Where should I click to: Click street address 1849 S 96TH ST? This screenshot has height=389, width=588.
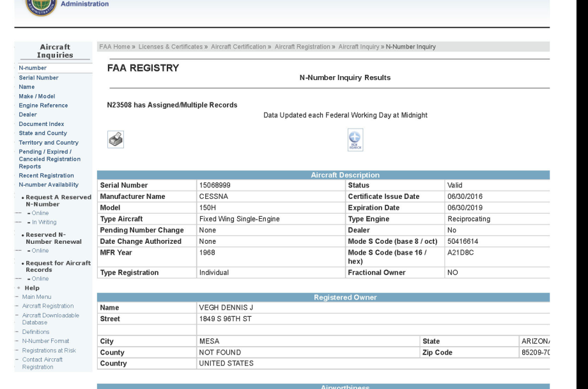[226, 319]
